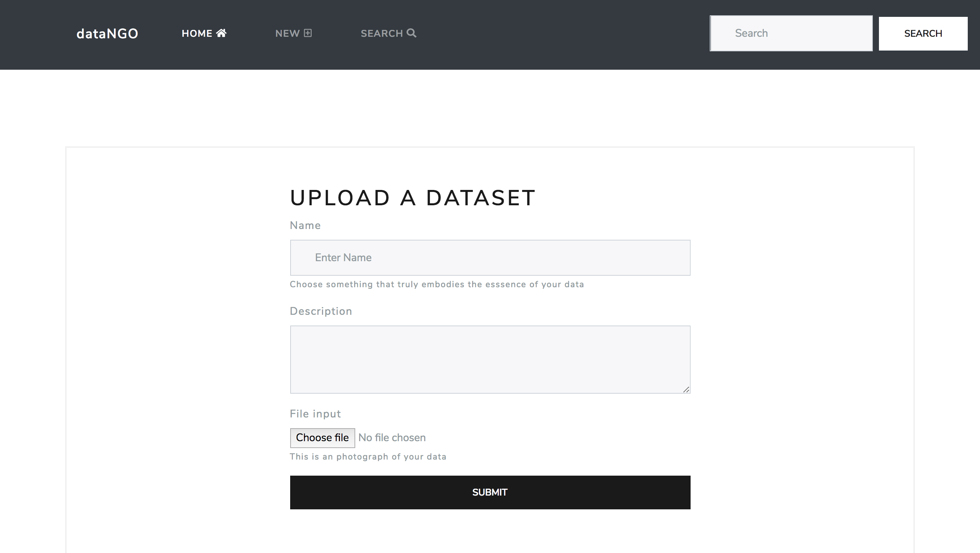Click the File input label
Viewport: 980px width, 553px height.
(x=315, y=414)
